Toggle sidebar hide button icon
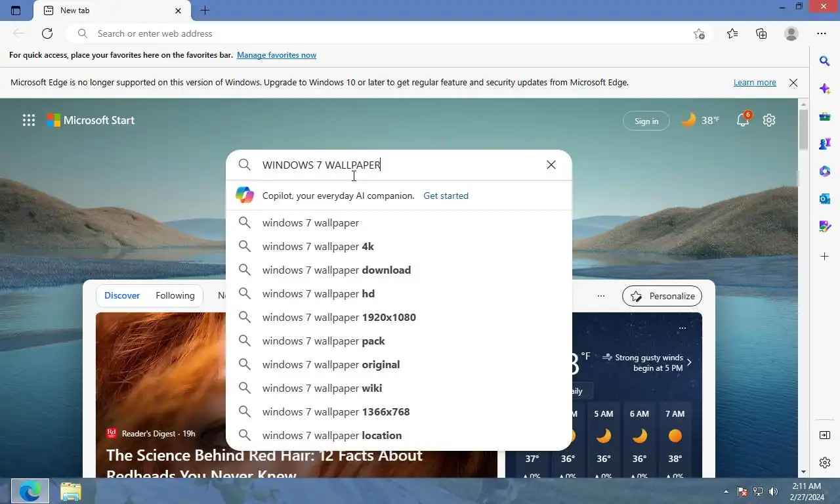The height and width of the screenshot is (504, 840). click(x=825, y=435)
